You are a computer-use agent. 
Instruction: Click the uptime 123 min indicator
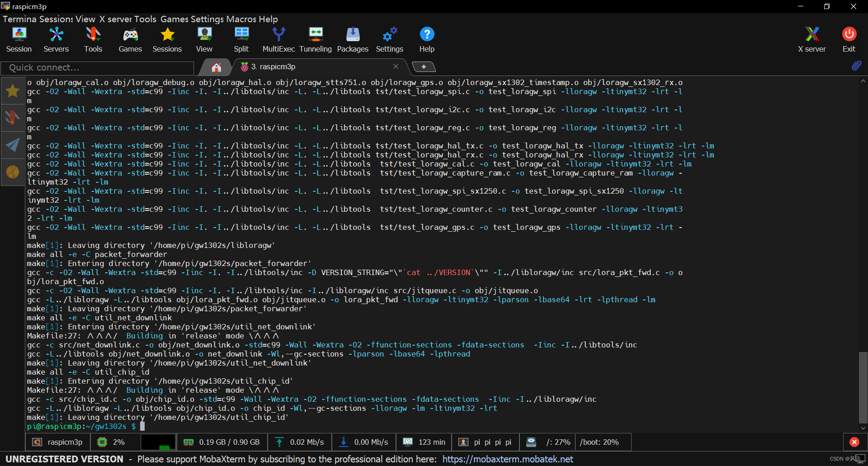[425, 442]
